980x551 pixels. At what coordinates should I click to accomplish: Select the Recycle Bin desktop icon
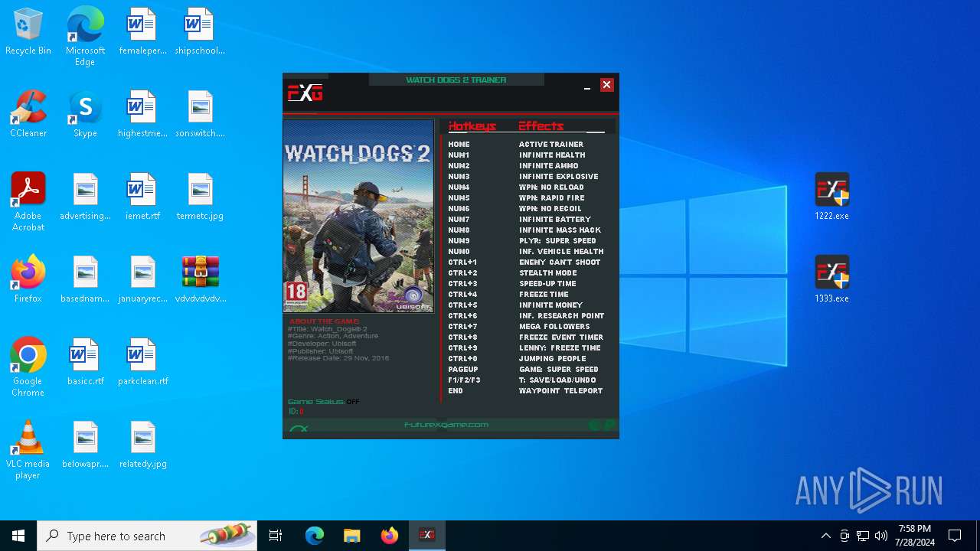[x=28, y=31]
